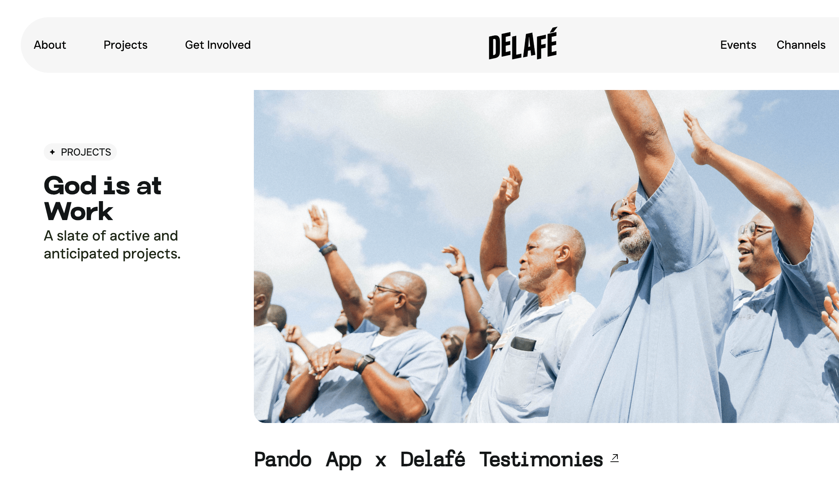This screenshot has height=504, width=839.
Task: Click the worshippers hero photo
Action: coord(546,256)
